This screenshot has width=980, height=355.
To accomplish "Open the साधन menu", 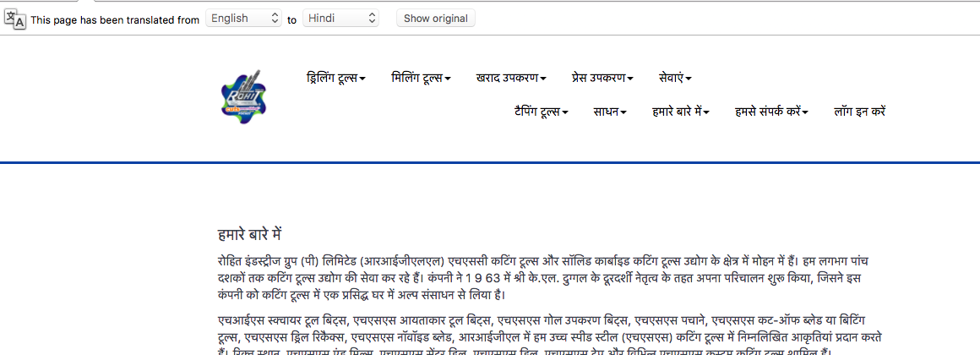I will pyautogui.click(x=610, y=112).
